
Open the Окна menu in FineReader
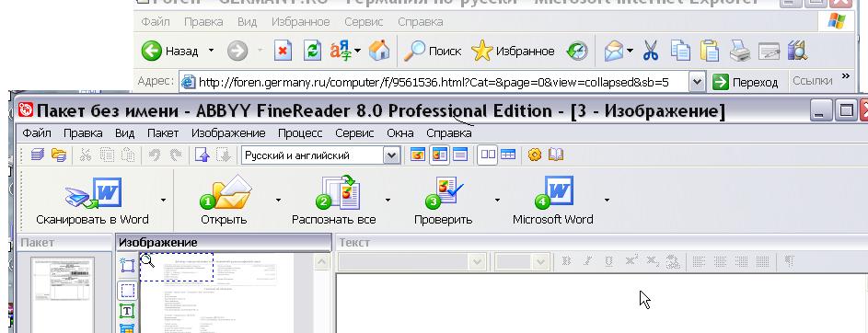400,132
